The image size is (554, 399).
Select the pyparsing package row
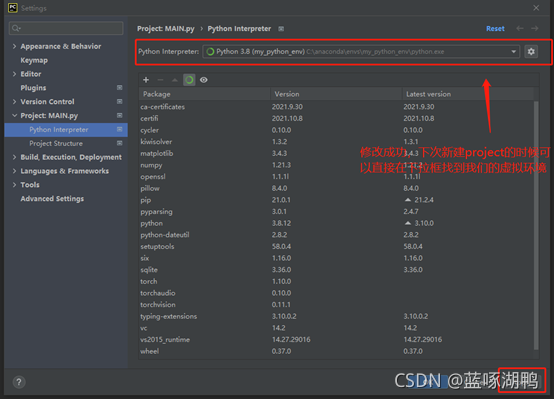336,212
